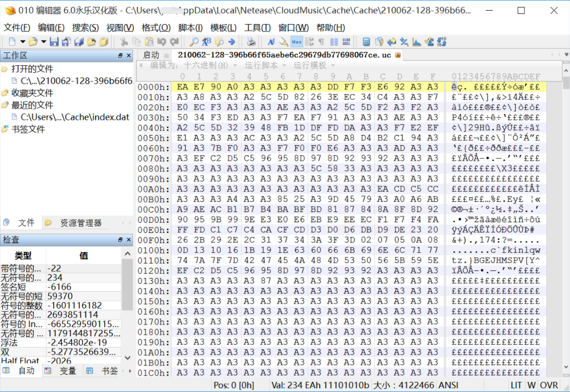Click the Copy icon
This screenshot has height=392, width=570.
(x=136, y=42)
